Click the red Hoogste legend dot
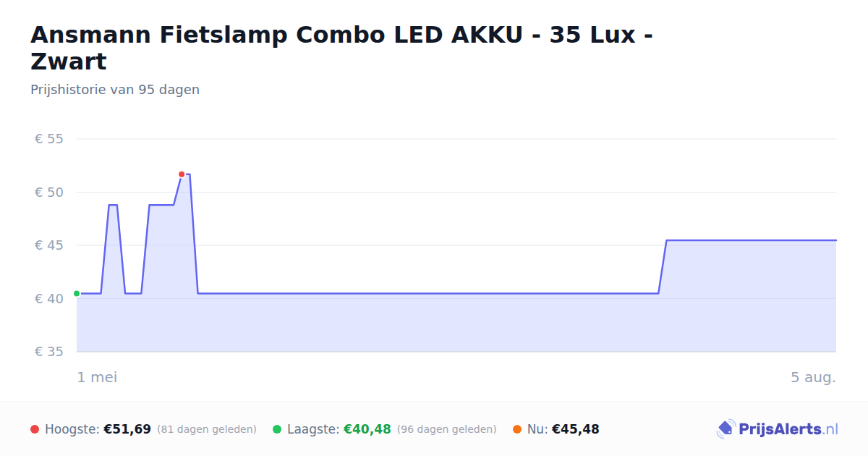Viewport: 868px width, 456px height. pos(35,429)
